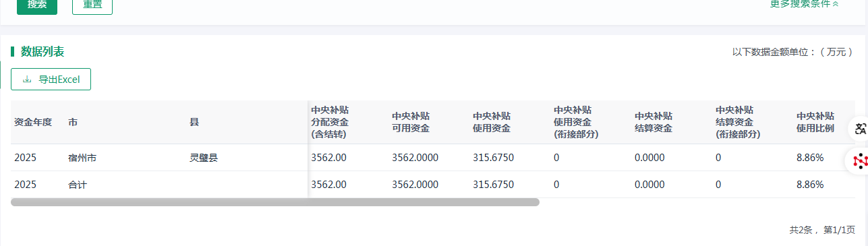868x246 pixels.
Task: Click 中央补贴结算资金 column header
Action: pyautogui.click(x=654, y=122)
